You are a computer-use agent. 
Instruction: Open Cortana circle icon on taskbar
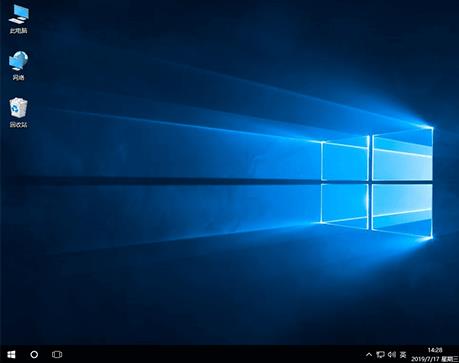(x=34, y=354)
